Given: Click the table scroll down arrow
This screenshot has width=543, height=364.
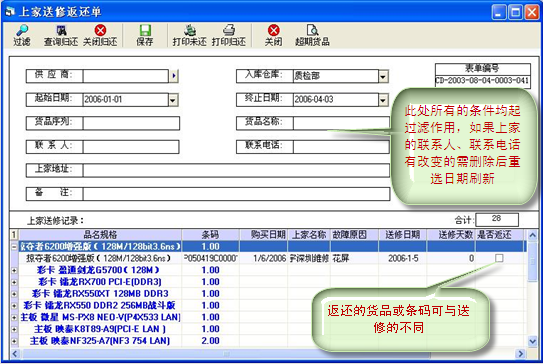Looking at the screenshot, I should click(532, 341).
